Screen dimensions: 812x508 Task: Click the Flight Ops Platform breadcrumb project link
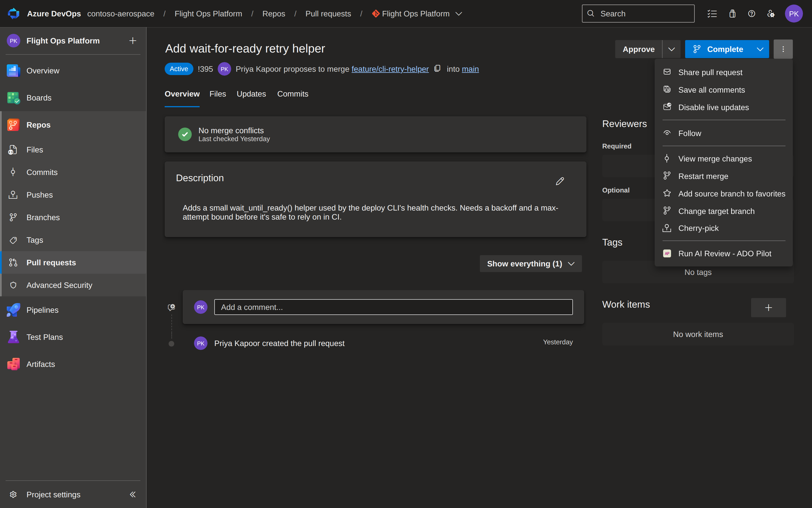coord(208,14)
